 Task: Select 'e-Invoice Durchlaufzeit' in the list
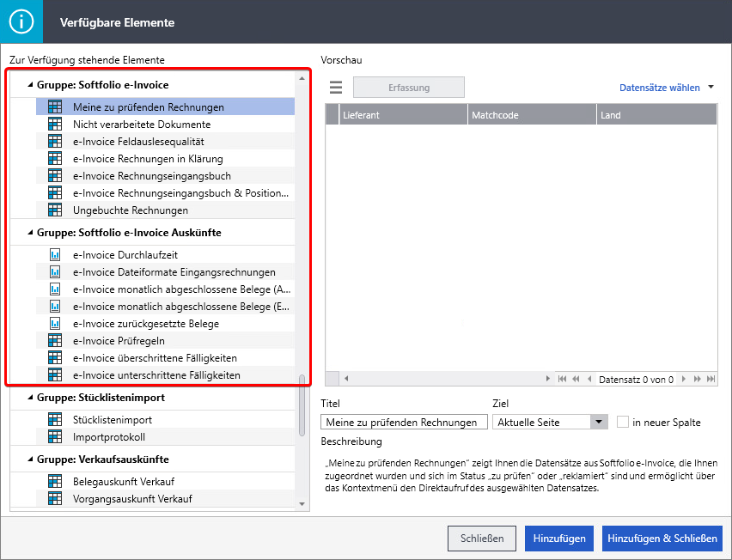(165, 255)
